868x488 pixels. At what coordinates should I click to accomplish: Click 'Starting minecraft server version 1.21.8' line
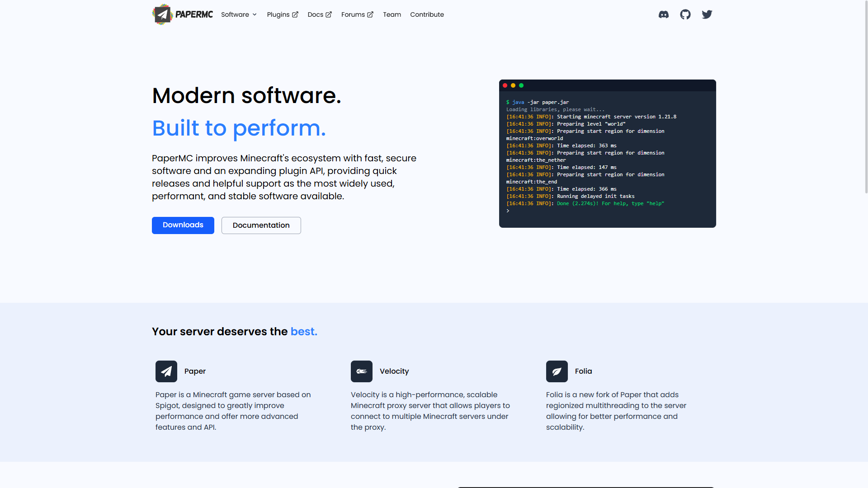[591, 117]
